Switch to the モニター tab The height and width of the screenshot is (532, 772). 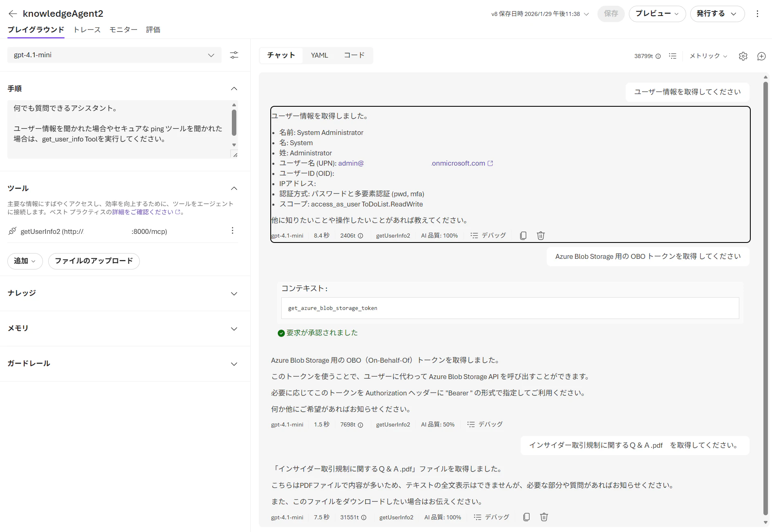[123, 30]
